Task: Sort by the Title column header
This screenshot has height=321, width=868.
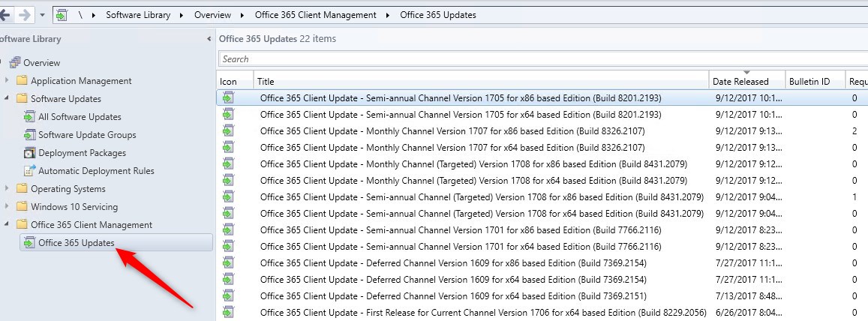Action: tap(481, 81)
